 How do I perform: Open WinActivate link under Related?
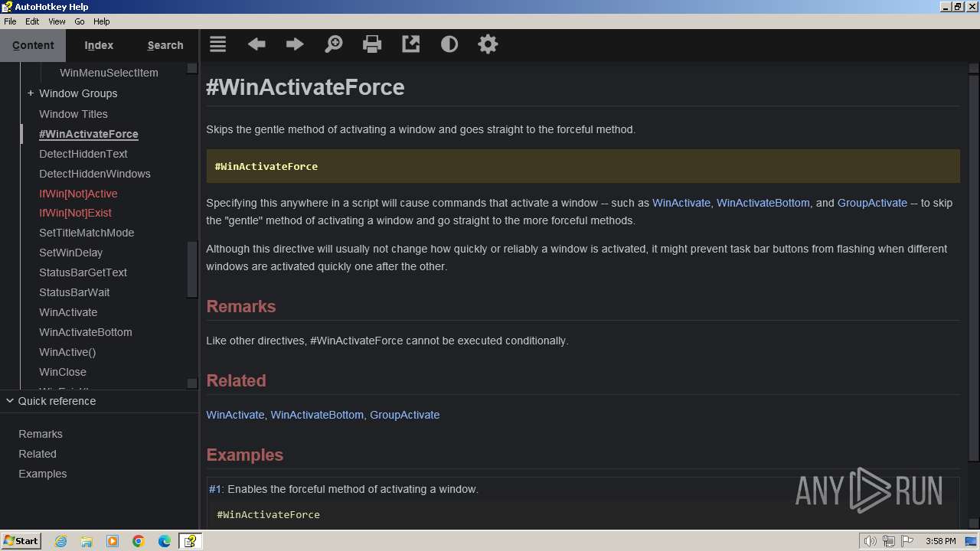pos(235,415)
